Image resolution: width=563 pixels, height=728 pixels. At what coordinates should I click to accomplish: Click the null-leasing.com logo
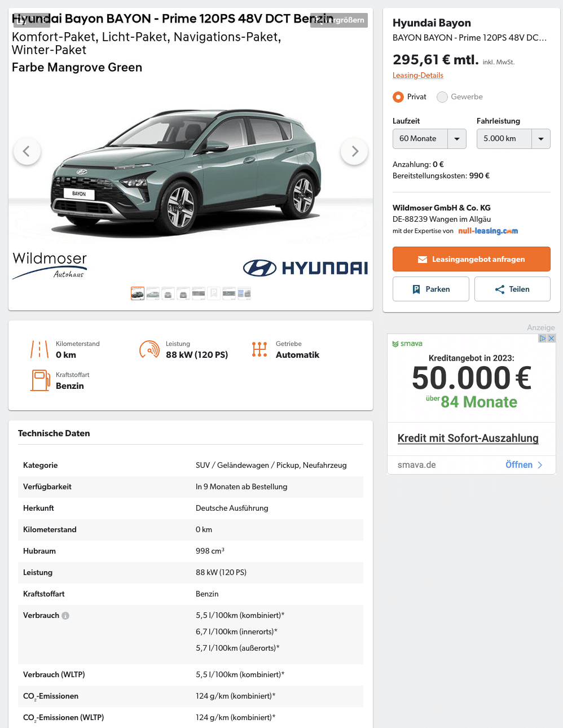coord(488,231)
